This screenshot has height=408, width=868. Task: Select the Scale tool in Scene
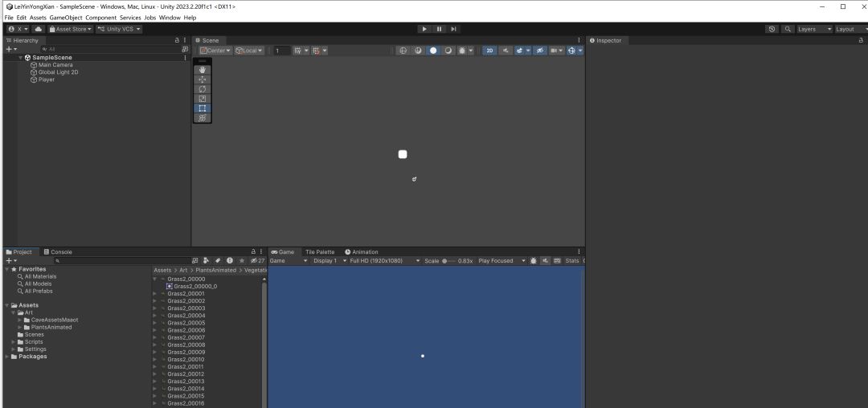[203, 99]
